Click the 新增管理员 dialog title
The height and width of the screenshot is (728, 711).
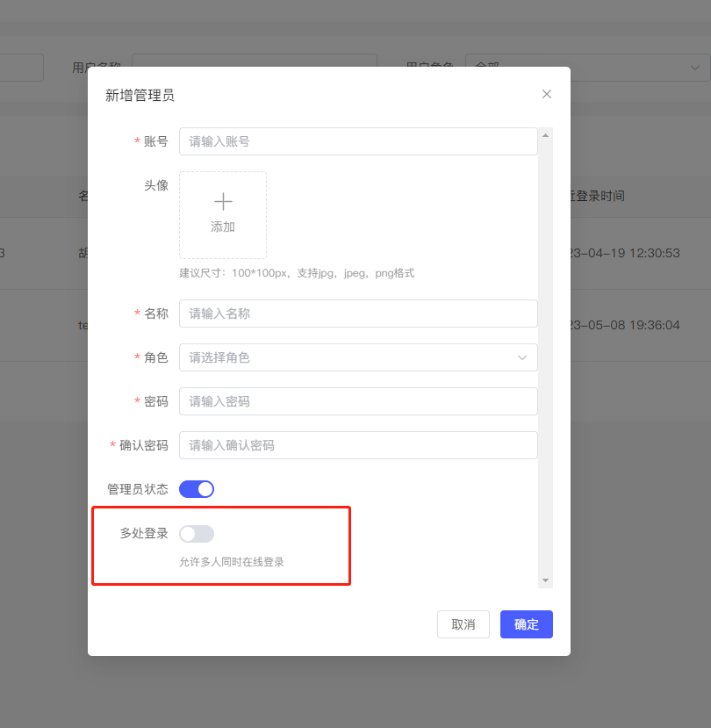140,95
